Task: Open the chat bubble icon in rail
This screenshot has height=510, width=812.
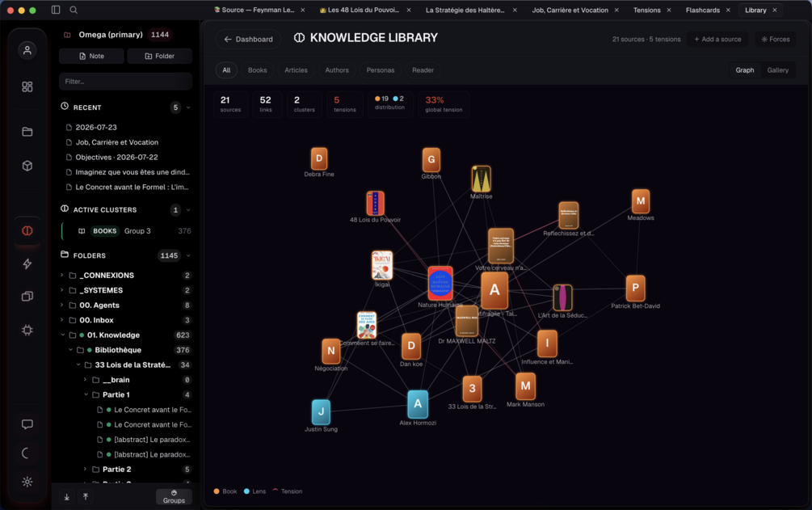Action: click(x=27, y=424)
